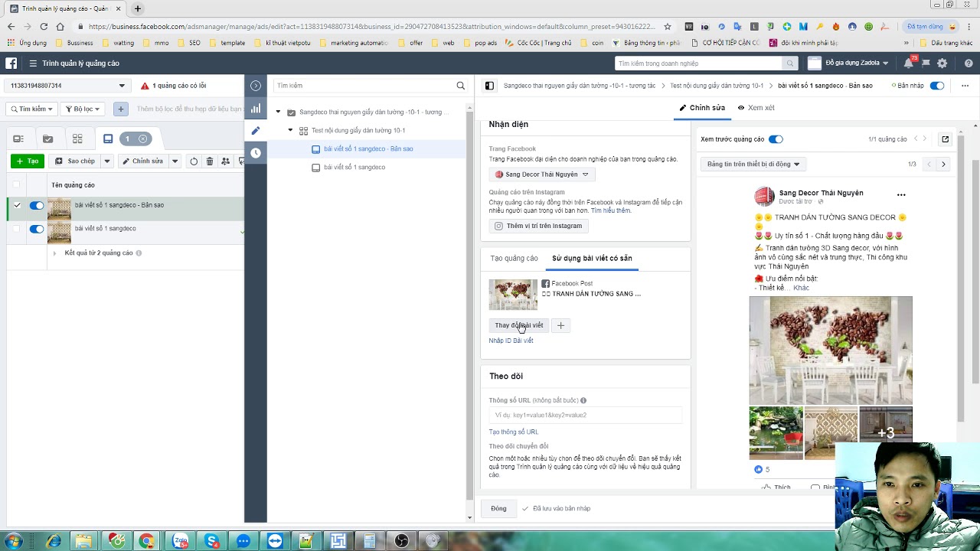The width and height of the screenshot is (980, 551).
Task: Select the Sử dụng bài viết có sẵn tab
Action: tap(592, 259)
